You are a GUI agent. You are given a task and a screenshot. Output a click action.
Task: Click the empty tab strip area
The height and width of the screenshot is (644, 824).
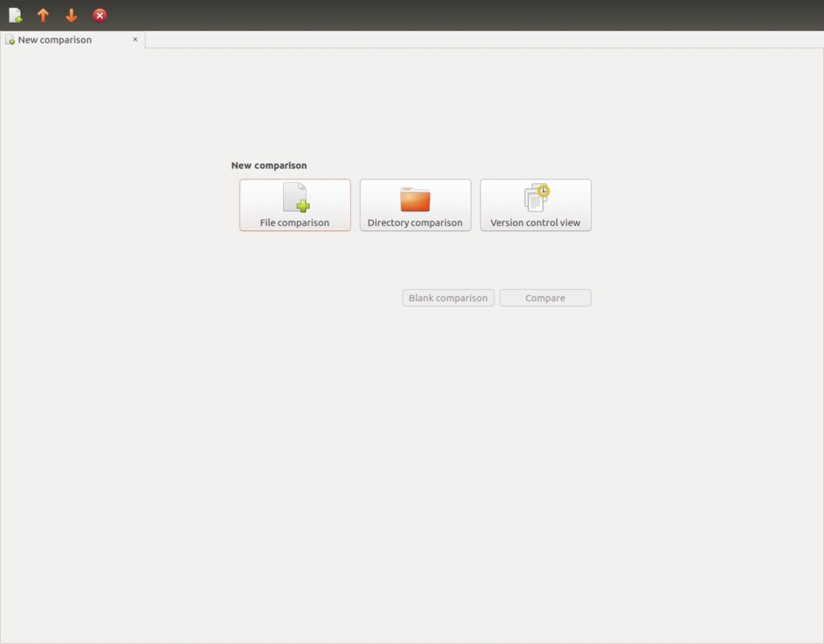pyautogui.click(x=483, y=39)
